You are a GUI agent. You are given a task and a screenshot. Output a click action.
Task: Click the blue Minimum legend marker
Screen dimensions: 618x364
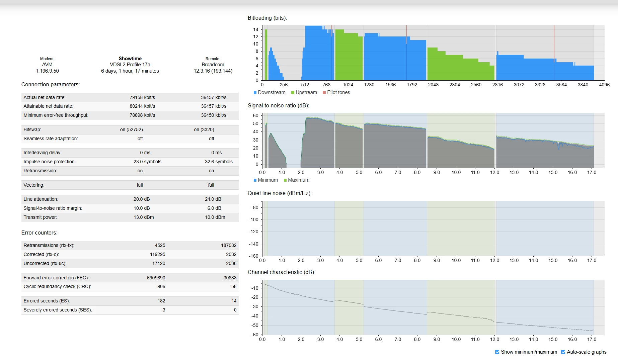tap(255, 180)
